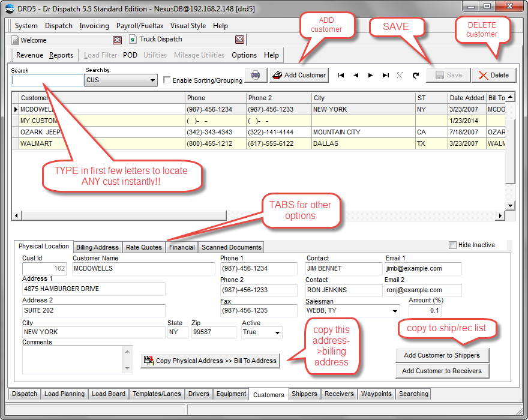Screen dimensions: 528x420
Task: Open the Dispatch menu
Action: (59, 26)
